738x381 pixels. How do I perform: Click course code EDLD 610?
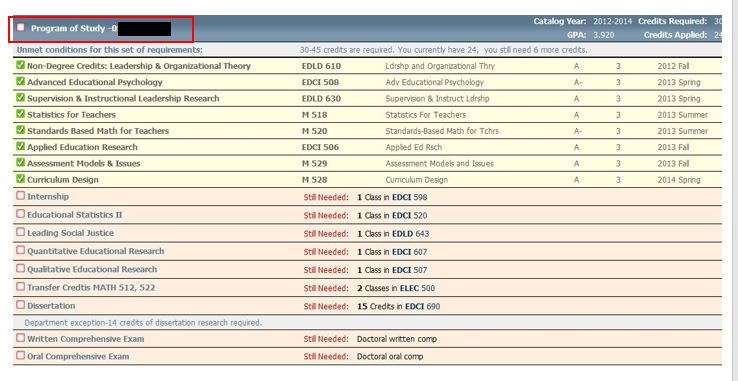click(321, 66)
